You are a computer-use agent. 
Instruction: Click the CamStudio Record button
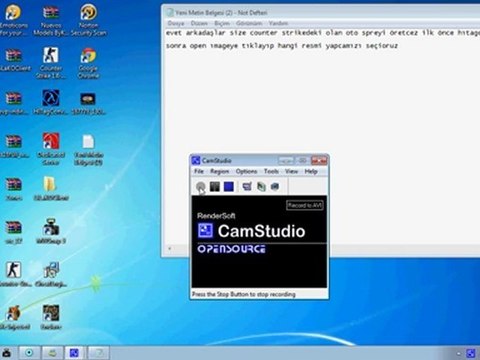tap(200, 187)
